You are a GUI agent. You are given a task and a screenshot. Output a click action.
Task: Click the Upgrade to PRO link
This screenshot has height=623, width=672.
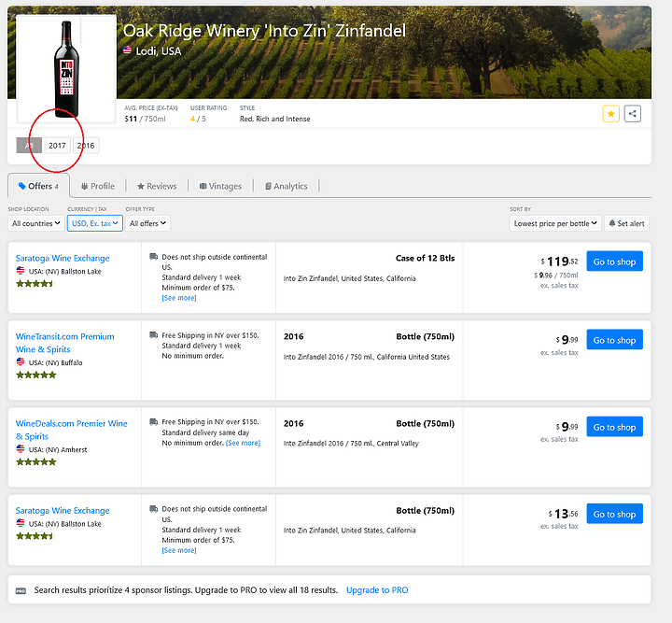click(377, 590)
